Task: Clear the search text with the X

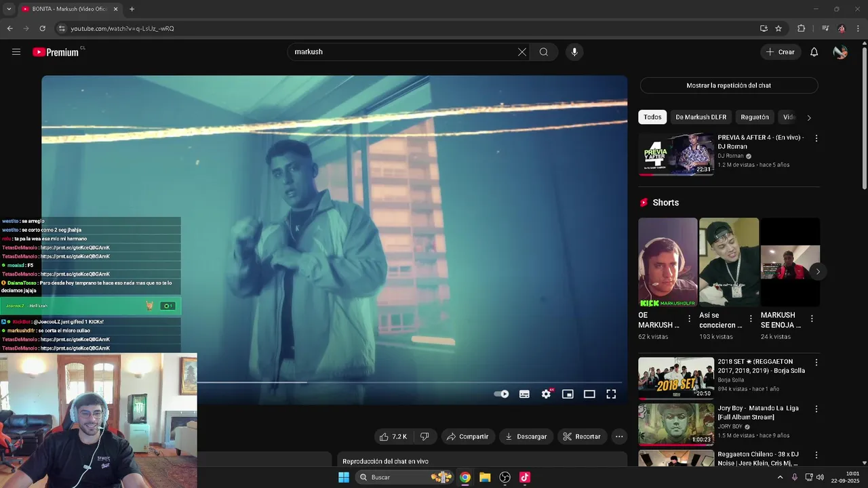Action: pos(522,52)
